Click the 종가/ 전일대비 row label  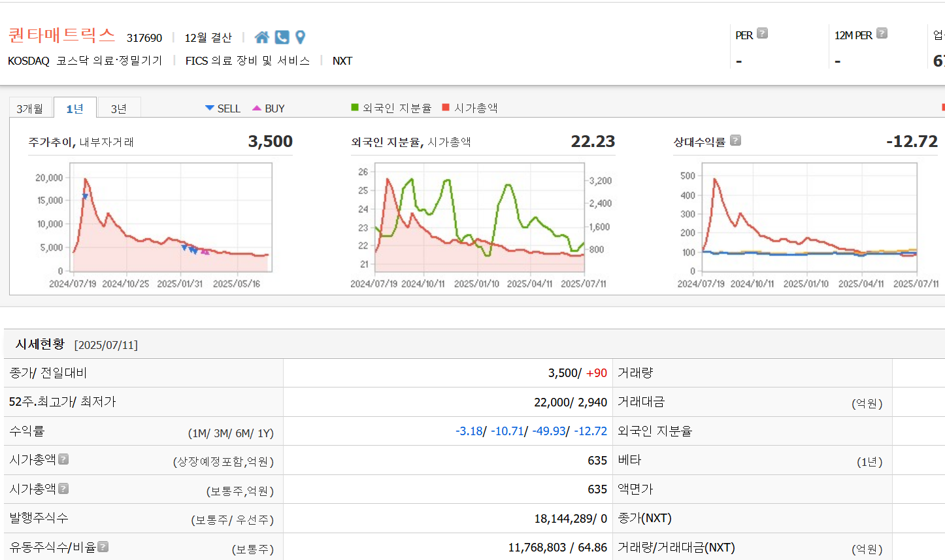pyautogui.click(x=48, y=372)
